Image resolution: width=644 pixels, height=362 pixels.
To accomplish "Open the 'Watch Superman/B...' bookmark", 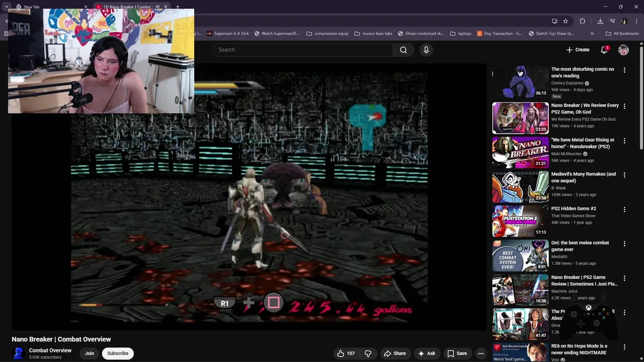I will [x=277, y=34].
